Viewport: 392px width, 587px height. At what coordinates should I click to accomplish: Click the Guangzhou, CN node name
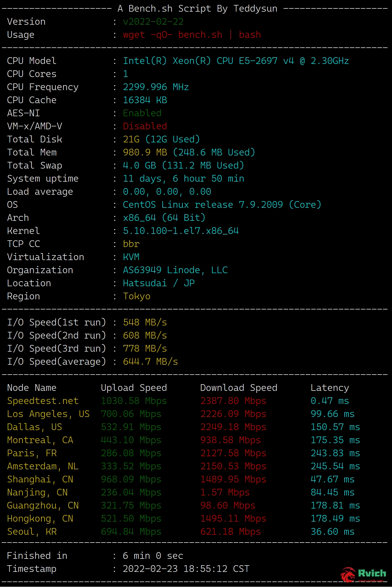click(x=43, y=505)
